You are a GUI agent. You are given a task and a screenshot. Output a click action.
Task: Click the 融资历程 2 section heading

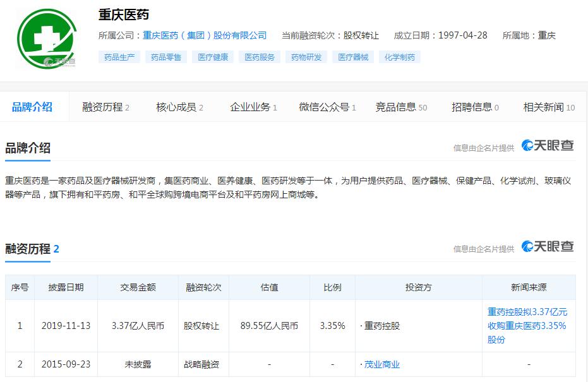[32, 249]
